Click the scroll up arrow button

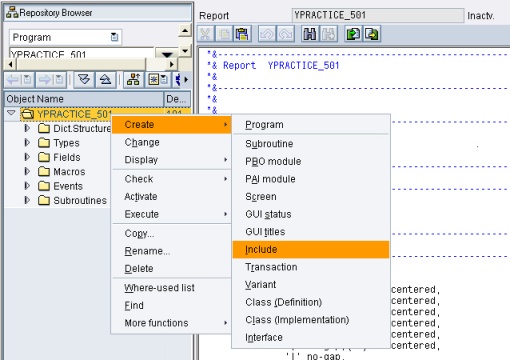point(184,31)
